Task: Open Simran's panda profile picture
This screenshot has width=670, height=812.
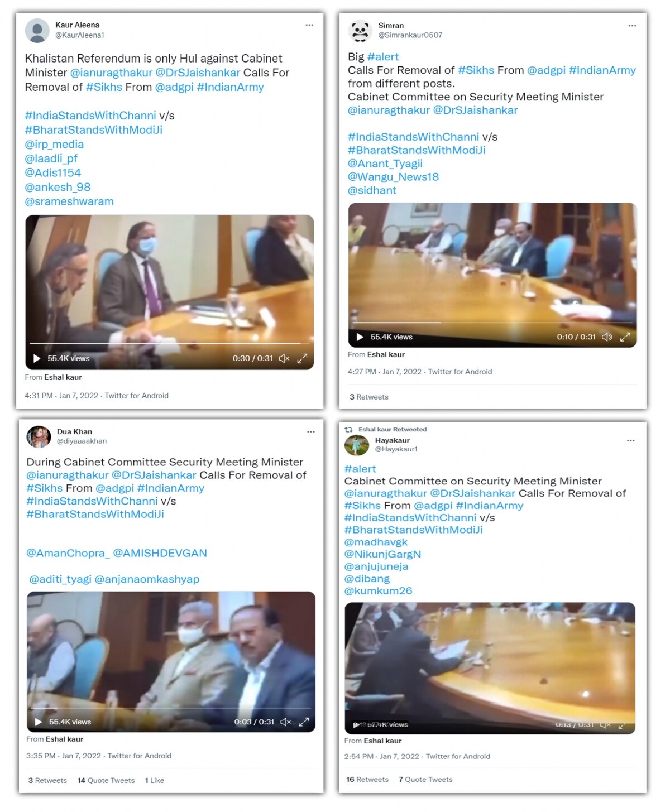Action: (x=360, y=31)
